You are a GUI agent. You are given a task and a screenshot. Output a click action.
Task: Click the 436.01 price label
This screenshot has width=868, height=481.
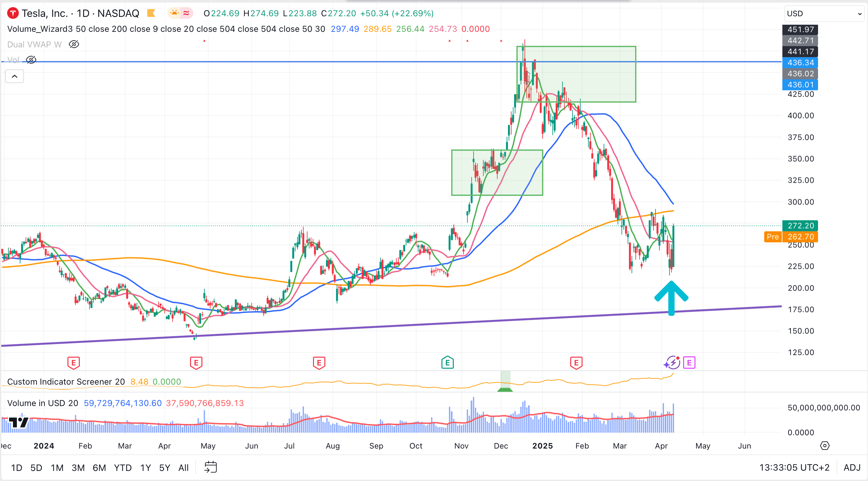coord(800,85)
